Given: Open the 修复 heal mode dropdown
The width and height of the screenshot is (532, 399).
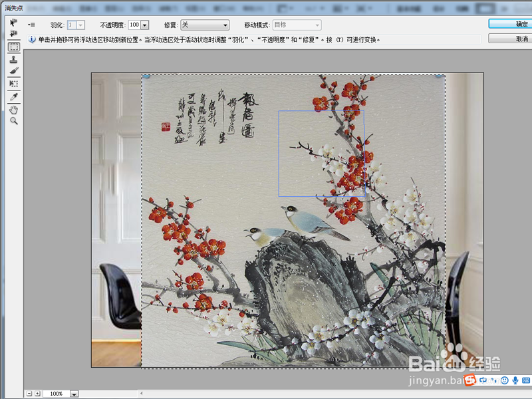Looking at the screenshot, I should (x=205, y=25).
